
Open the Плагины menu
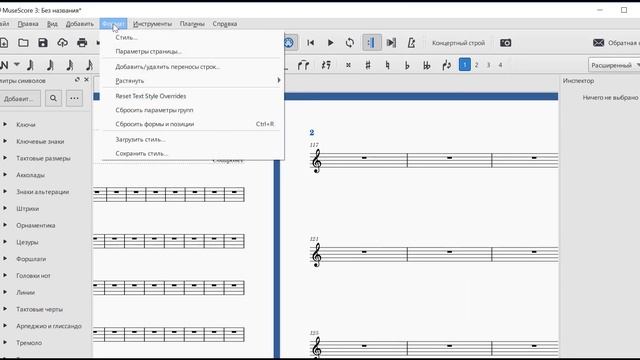[x=192, y=24]
